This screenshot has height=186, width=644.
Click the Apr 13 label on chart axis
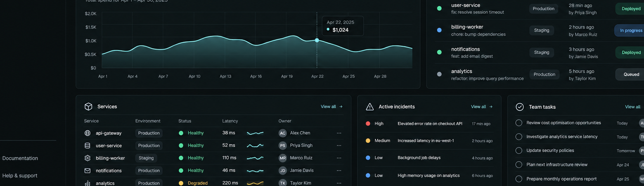click(x=225, y=76)
